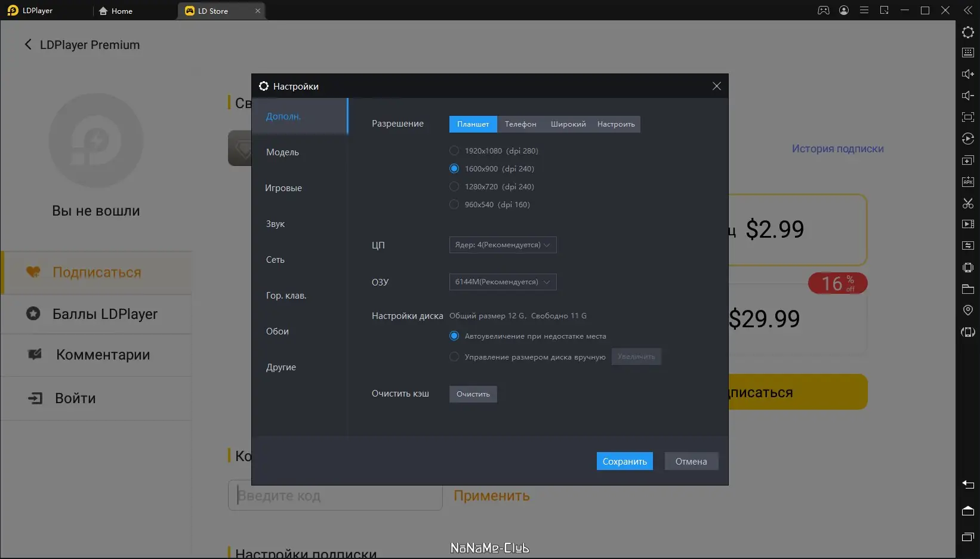Screen dimensions: 980x559
Task: Open the История подписки link
Action: 838,149
